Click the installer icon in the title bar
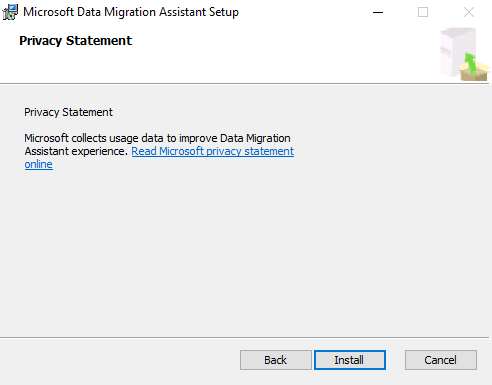Image resolution: width=492 pixels, height=385 pixels. pyautogui.click(x=10, y=12)
